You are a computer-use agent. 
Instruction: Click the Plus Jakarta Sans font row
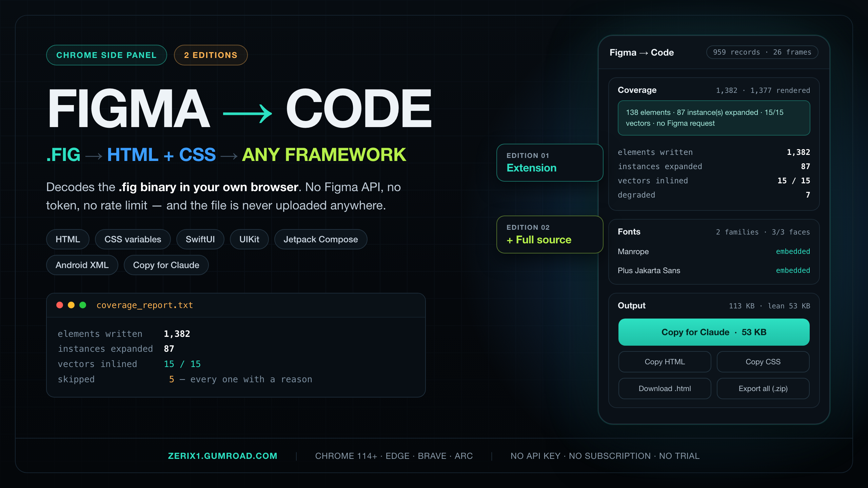(714, 270)
